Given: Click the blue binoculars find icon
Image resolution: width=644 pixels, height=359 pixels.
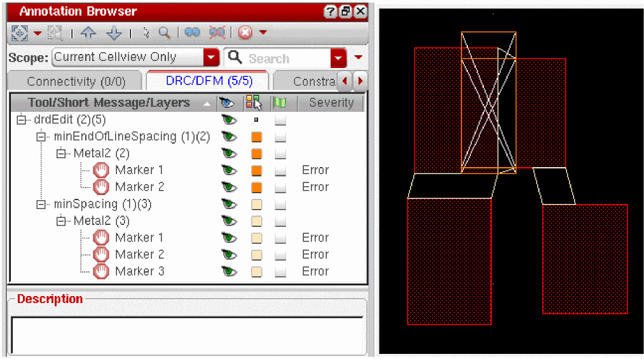Looking at the screenshot, I should coord(191,32).
